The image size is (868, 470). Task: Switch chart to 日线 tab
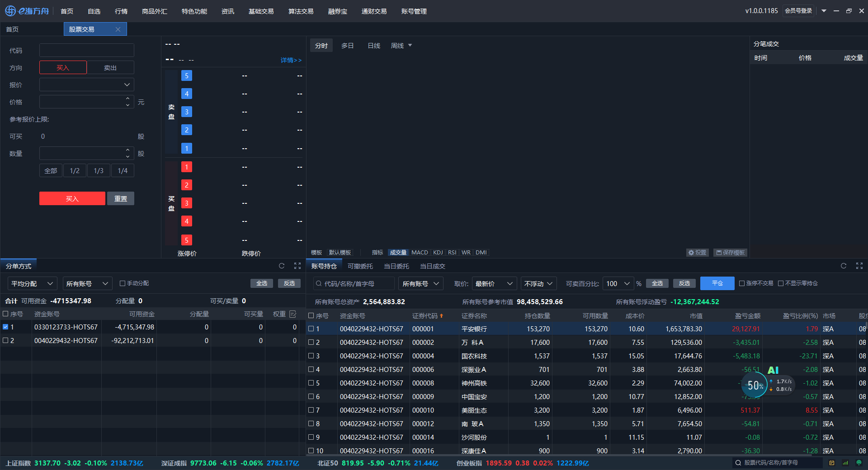374,46
